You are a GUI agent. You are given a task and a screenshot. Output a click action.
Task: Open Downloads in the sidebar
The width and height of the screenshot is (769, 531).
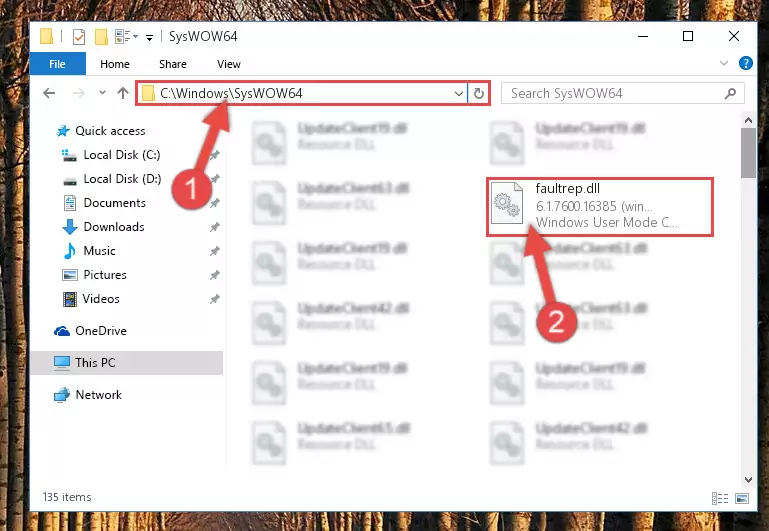[103, 227]
